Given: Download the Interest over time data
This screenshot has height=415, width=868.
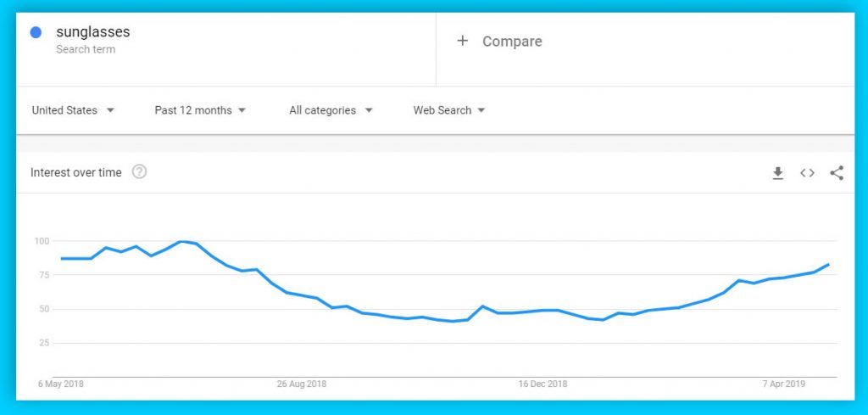Looking at the screenshot, I should coord(778,173).
